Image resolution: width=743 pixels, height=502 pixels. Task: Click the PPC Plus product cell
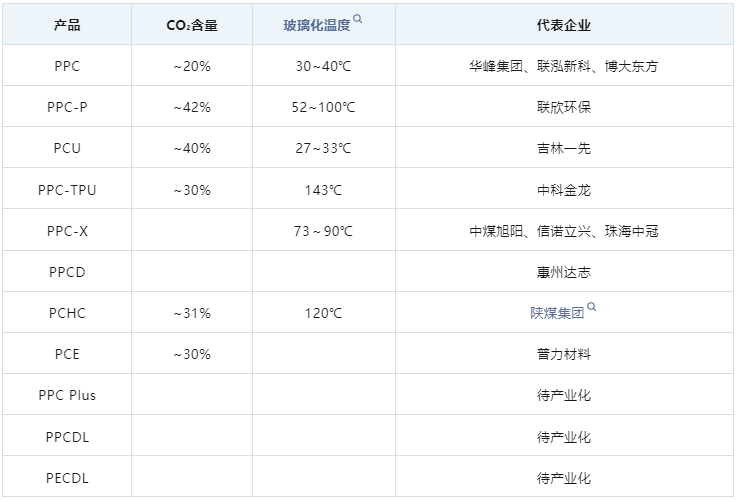(x=67, y=395)
